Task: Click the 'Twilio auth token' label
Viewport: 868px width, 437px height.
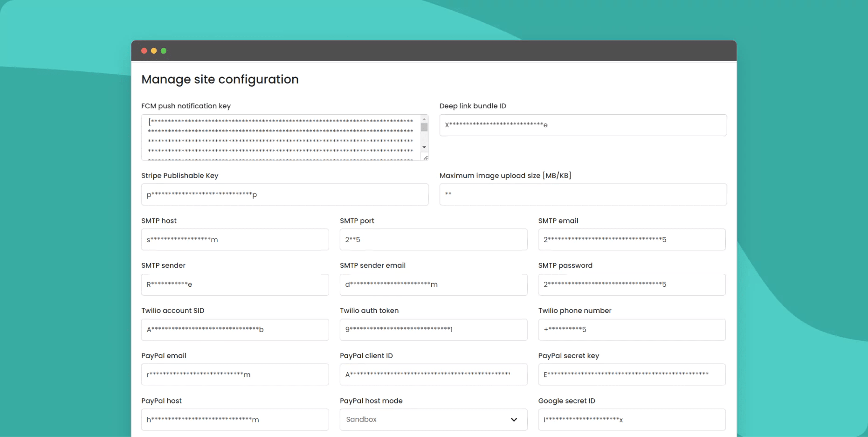Action: pos(369,311)
